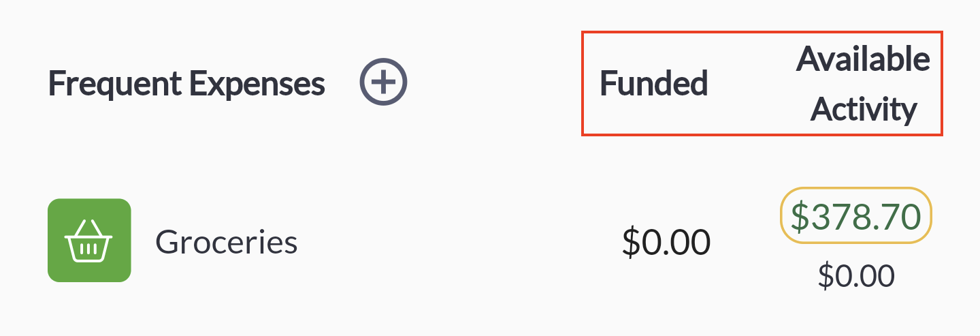This screenshot has height=336, width=980.
Task: Select the Groceries row label text
Action: [x=226, y=241]
